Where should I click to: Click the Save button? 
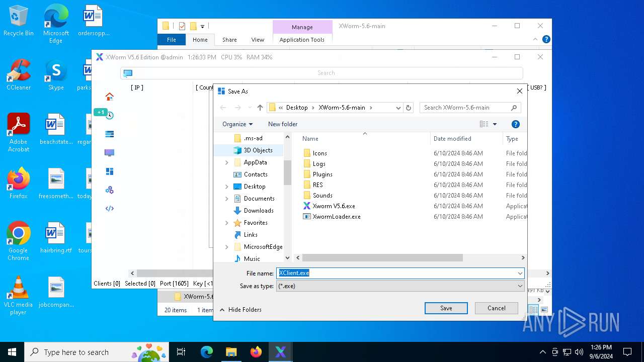[446, 308]
